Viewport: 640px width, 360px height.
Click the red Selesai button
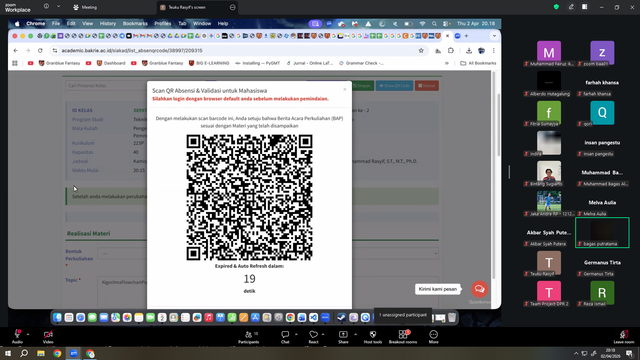pos(427,86)
